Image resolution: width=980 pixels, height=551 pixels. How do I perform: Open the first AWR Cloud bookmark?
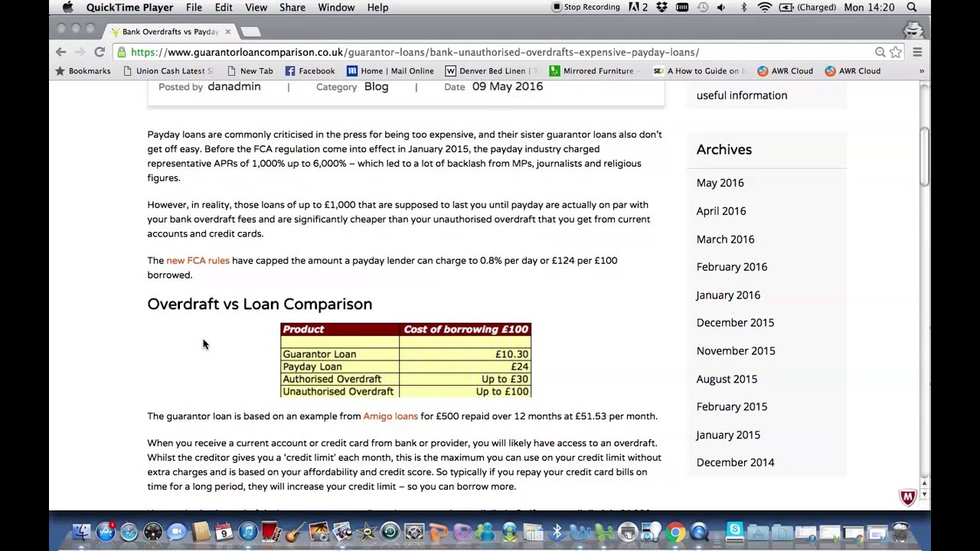pyautogui.click(x=786, y=70)
